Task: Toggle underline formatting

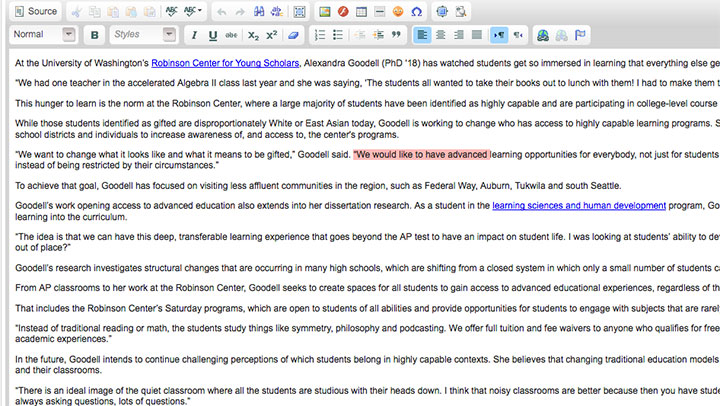Action: (x=212, y=35)
